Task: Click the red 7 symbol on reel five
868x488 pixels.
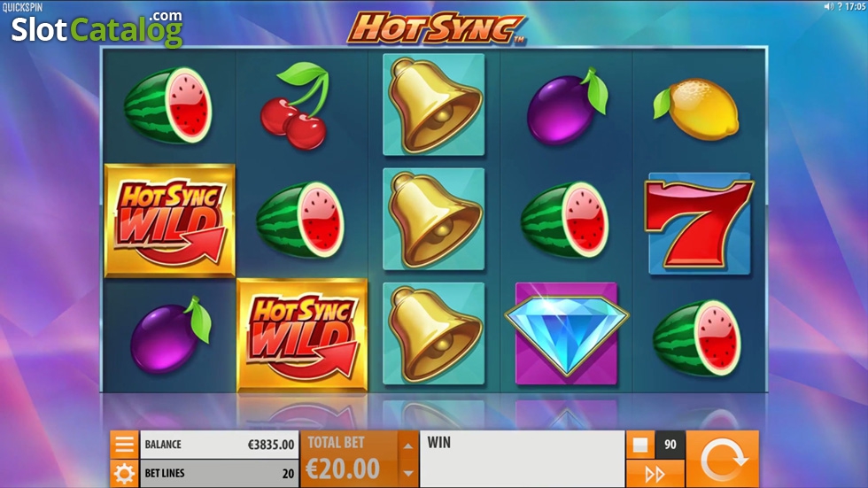Action: pyautogui.click(x=699, y=223)
